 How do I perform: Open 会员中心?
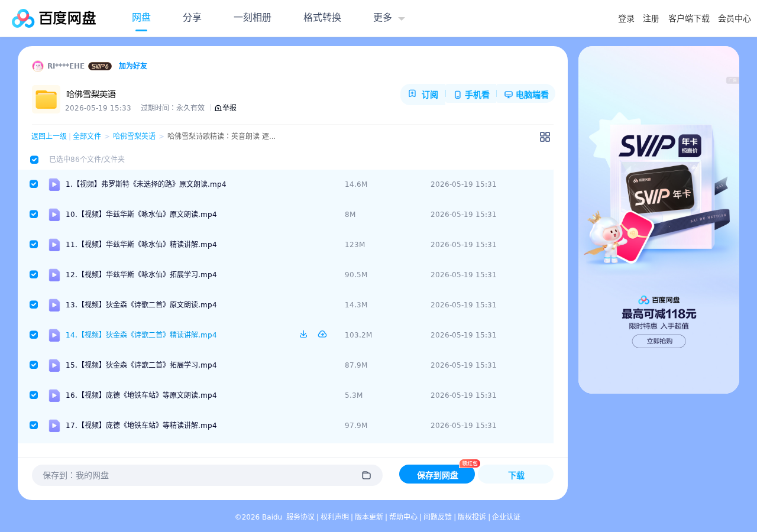tap(735, 18)
